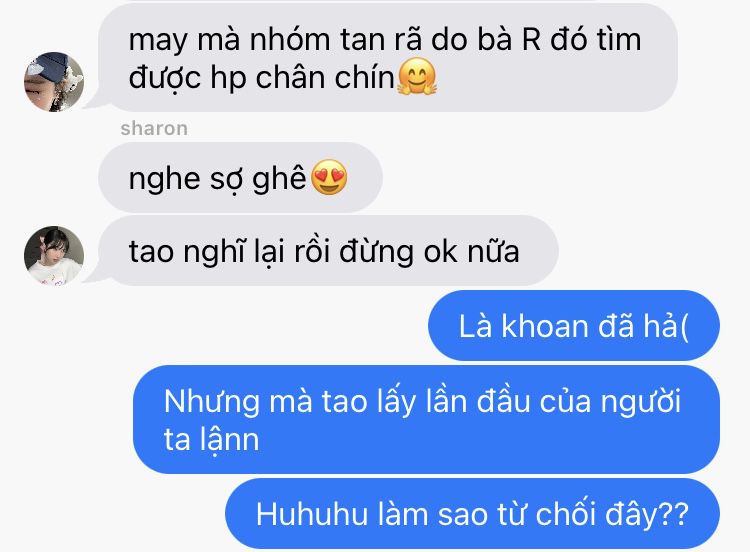Click the letter "R" in first message

(531, 39)
